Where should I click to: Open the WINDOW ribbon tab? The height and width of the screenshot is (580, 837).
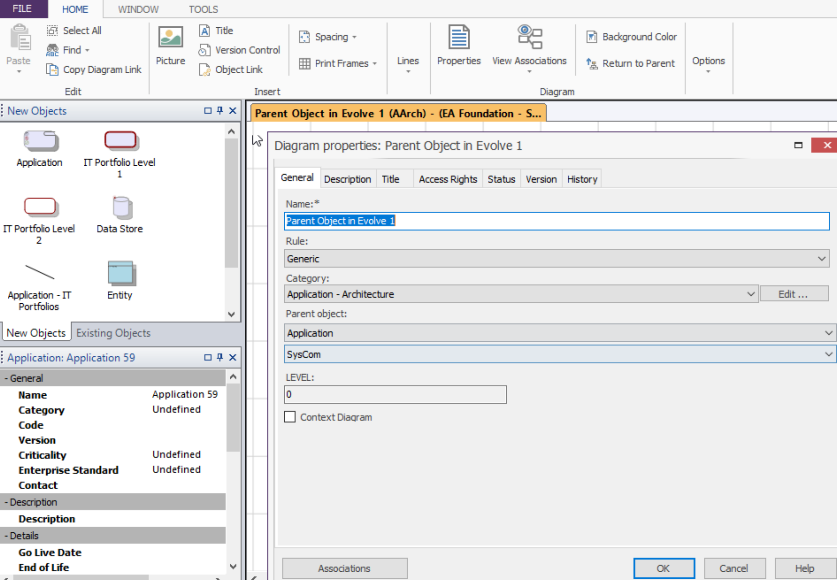click(138, 9)
